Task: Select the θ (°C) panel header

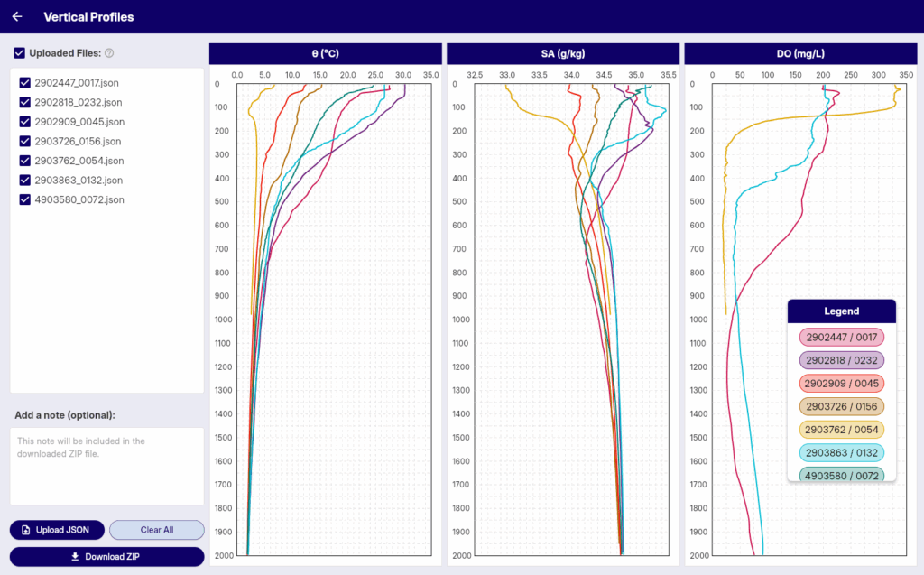Action: (326, 53)
